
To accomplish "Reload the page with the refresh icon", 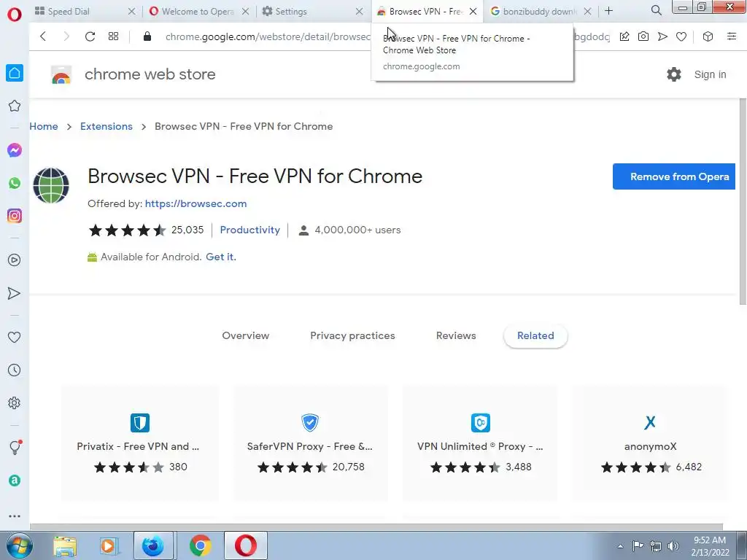I will click(90, 36).
